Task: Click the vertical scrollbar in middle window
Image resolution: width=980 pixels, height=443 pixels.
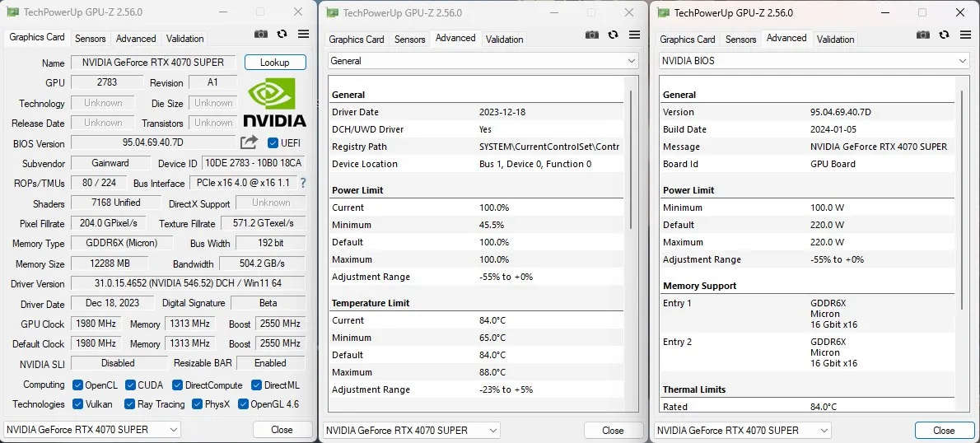Action: click(x=631, y=159)
